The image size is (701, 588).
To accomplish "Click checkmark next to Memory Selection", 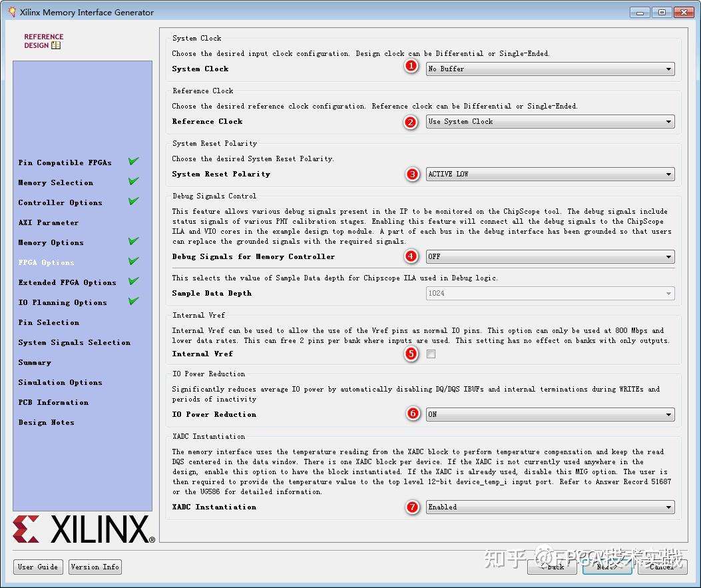I will coord(133,182).
